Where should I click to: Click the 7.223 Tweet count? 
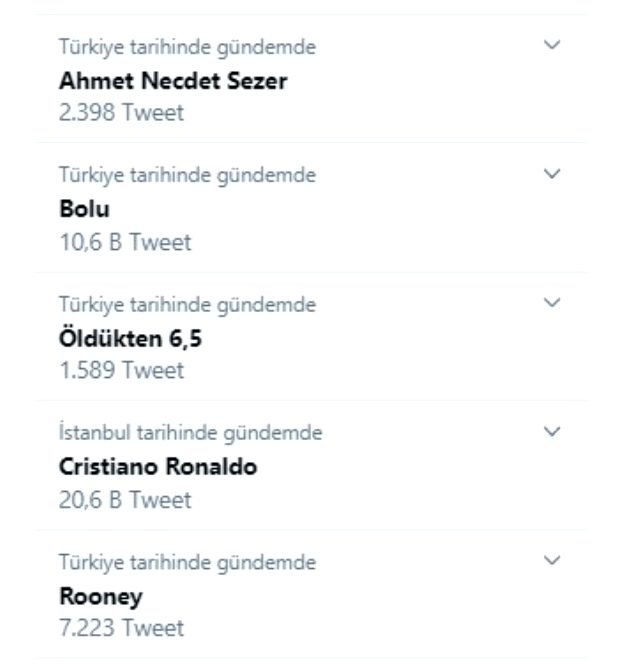pyautogui.click(x=121, y=628)
